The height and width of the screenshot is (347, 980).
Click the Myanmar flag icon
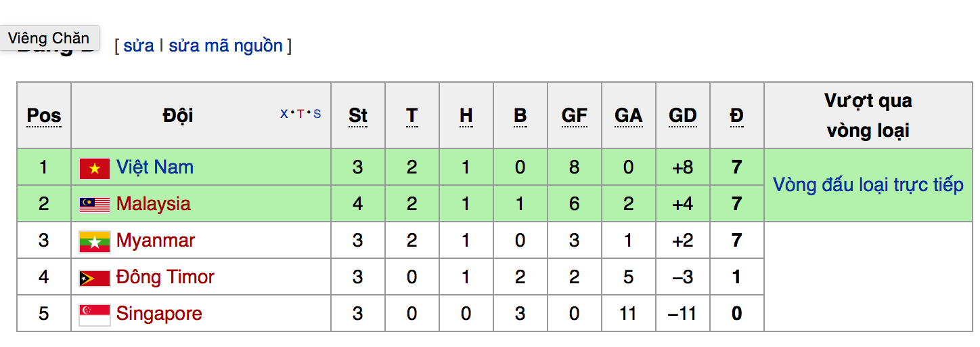pyautogui.click(x=94, y=241)
